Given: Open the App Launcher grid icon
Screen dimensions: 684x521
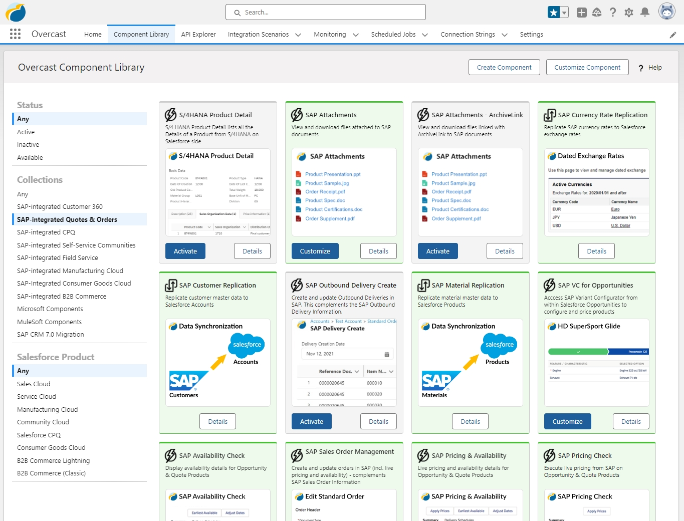Looking at the screenshot, I should coord(15,34).
